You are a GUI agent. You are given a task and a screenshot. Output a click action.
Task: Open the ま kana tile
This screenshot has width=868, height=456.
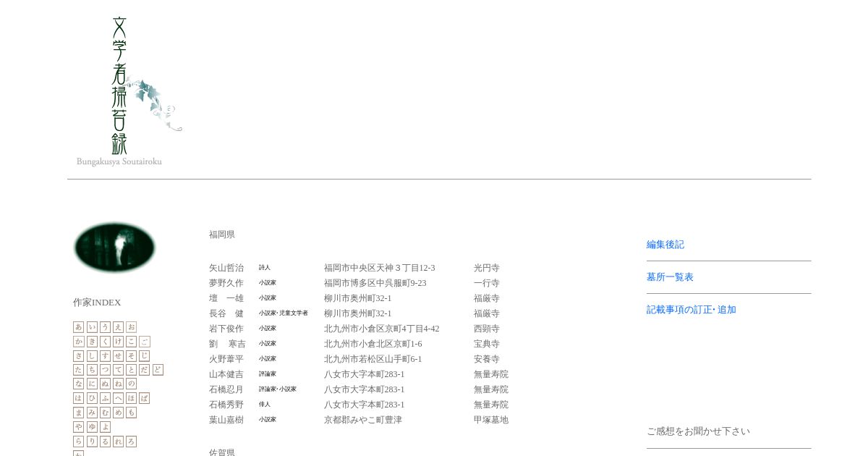coord(78,413)
